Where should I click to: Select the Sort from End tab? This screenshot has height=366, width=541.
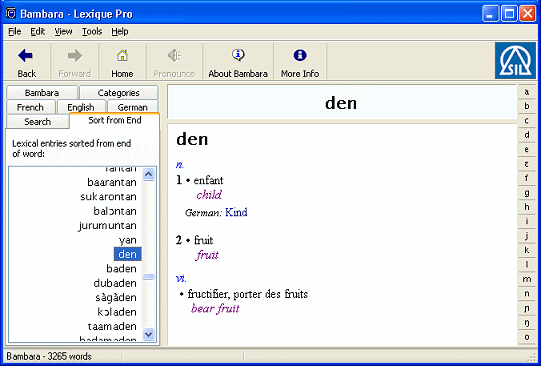click(115, 120)
